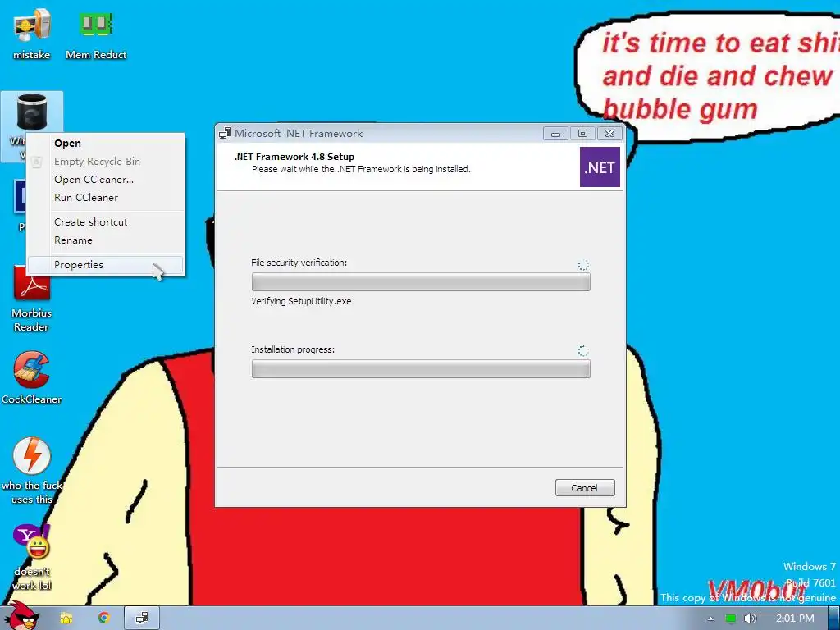Select the Morbius Reader desktop icon
This screenshot has height=630, width=840.
(32, 298)
